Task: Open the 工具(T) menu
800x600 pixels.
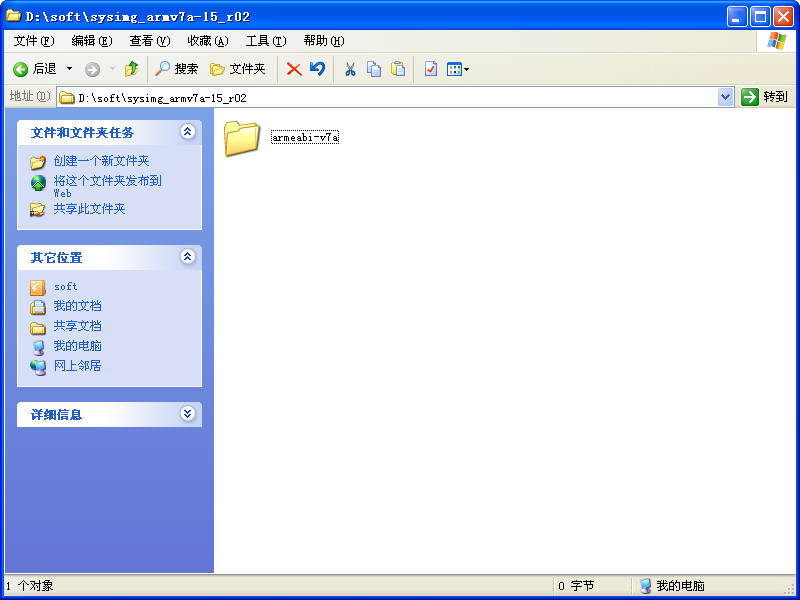Action: pos(266,41)
